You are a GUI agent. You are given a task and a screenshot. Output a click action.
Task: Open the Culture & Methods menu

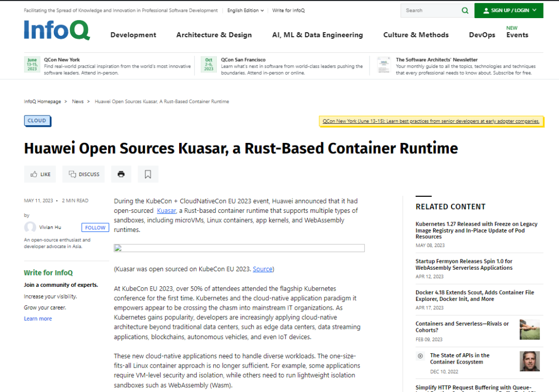(x=416, y=35)
